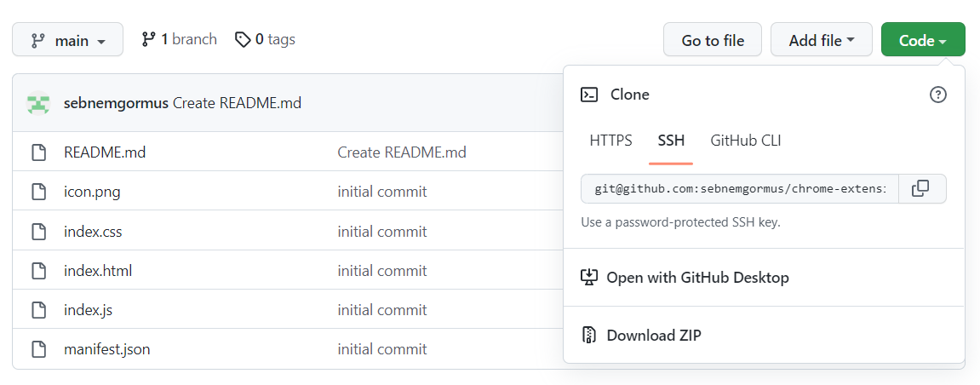Open the main branch dropdown
Image resolution: width=980 pixels, height=385 pixels.
[x=67, y=40]
